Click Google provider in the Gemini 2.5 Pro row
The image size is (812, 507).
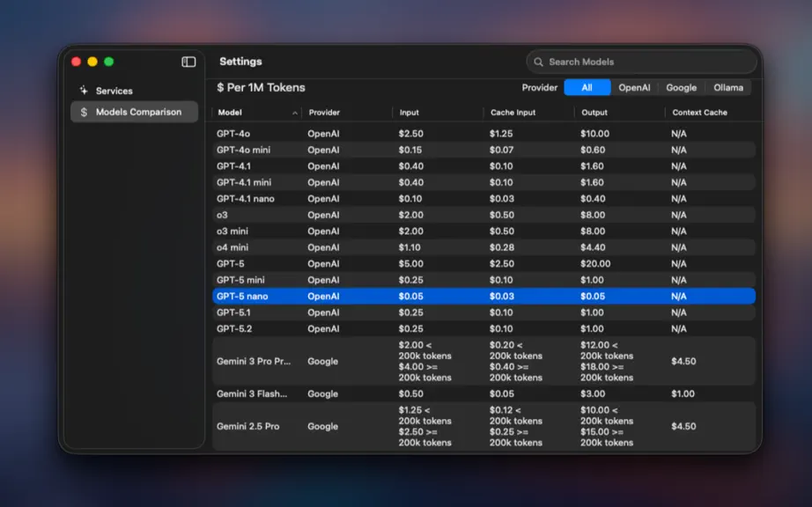point(322,426)
